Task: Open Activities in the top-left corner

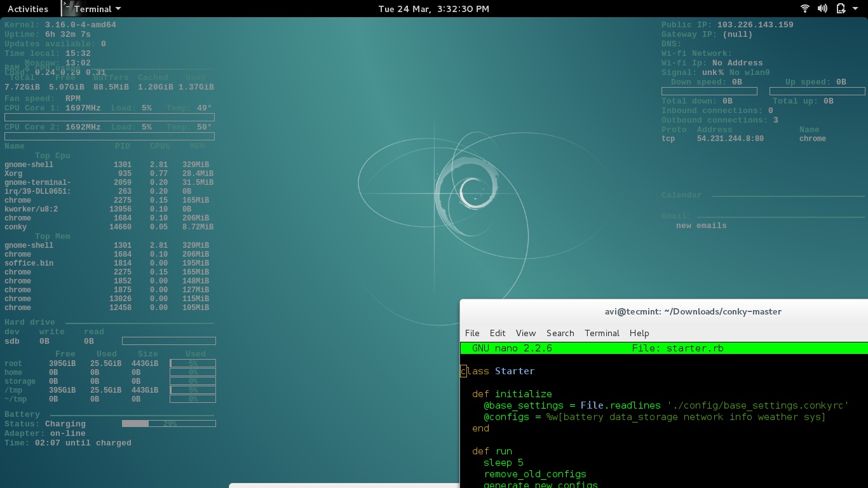Action: 28,8
